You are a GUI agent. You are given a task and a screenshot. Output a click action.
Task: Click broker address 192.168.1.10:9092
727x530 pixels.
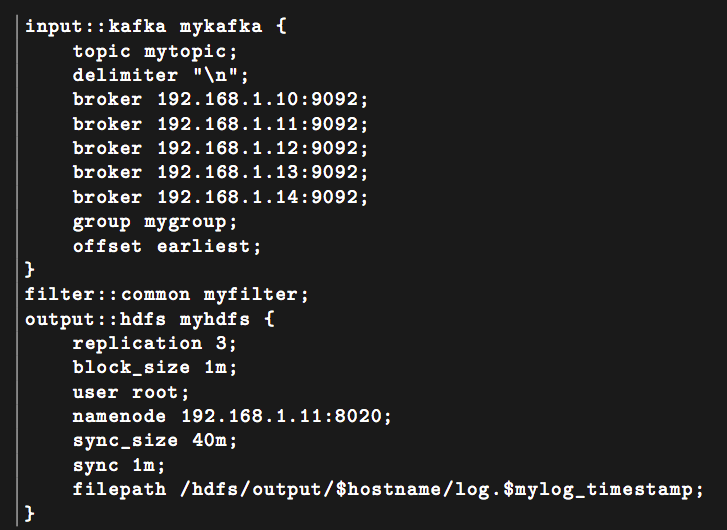tap(259, 100)
